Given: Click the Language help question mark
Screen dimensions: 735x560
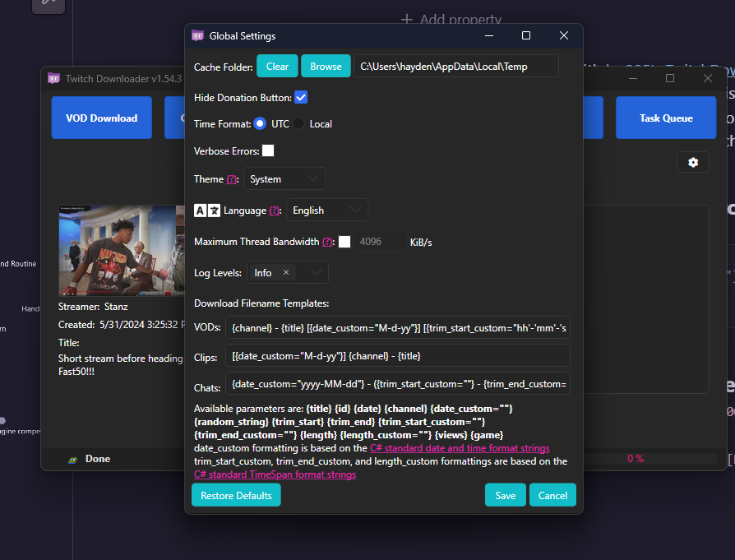Looking at the screenshot, I should click(x=274, y=211).
